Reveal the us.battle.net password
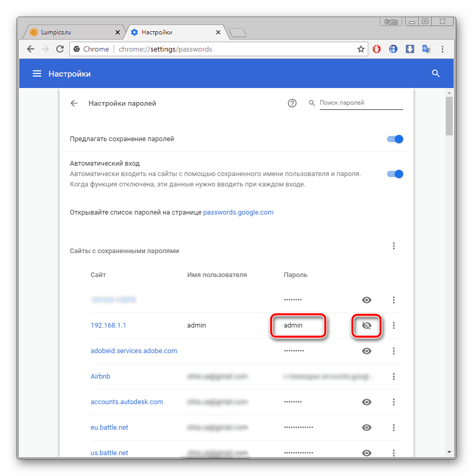 pyautogui.click(x=366, y=453)
